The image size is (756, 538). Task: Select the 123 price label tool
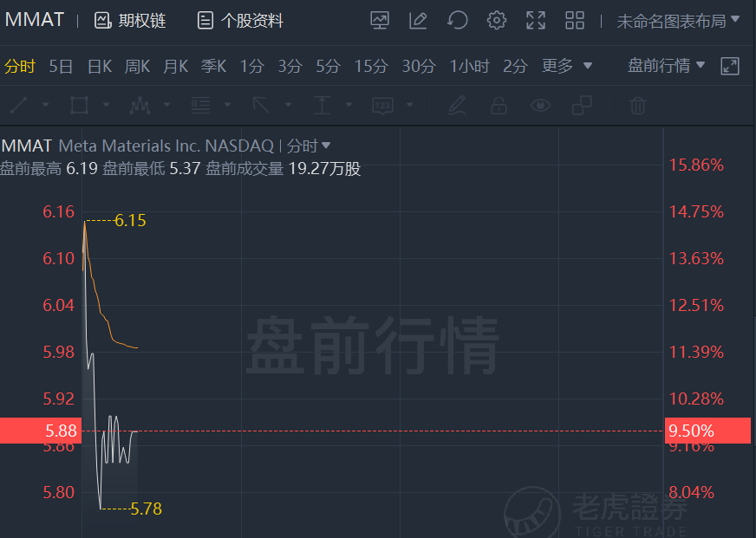tap(383, 105)
